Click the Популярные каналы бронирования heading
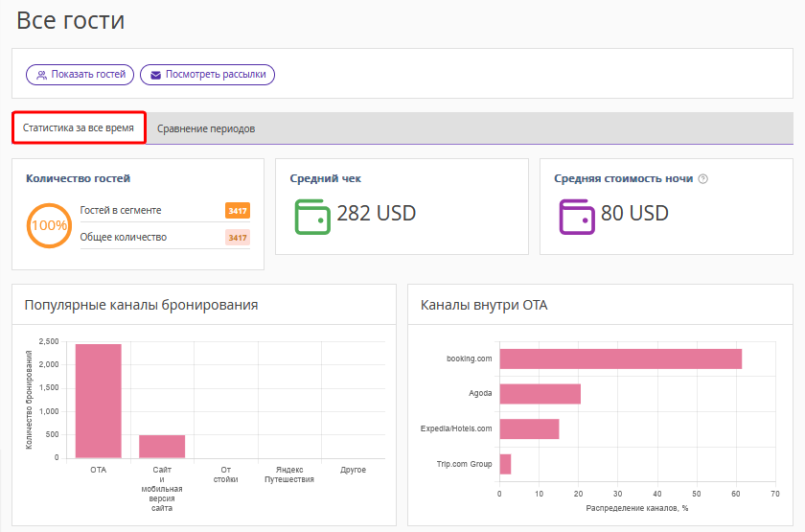The image size is (805, 532). (141, 305)
